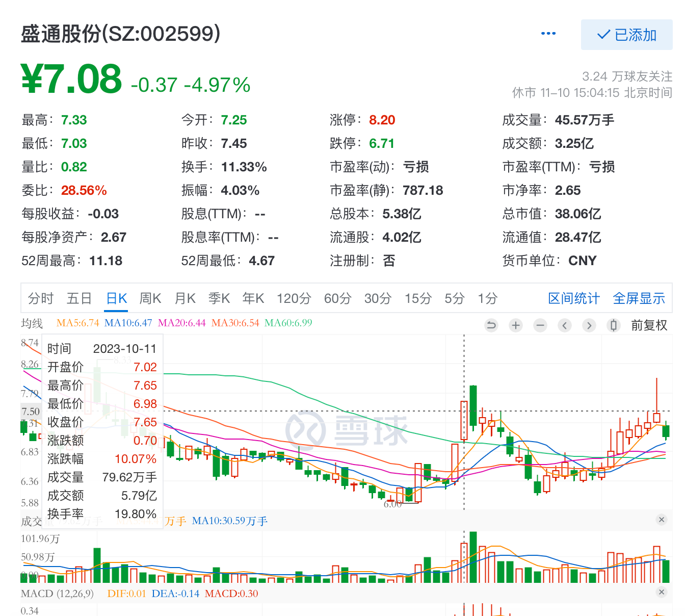Screen dimensions: 685x616
Task: Close the MACD indicator panel
Action: (662, 592)
